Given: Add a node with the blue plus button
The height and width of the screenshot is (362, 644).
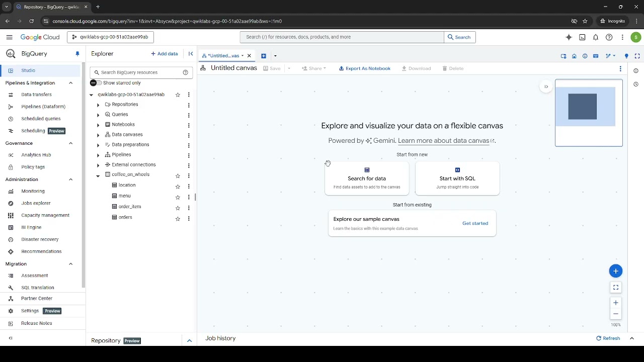Looking at the screenshot, I should tap(616, 271).
